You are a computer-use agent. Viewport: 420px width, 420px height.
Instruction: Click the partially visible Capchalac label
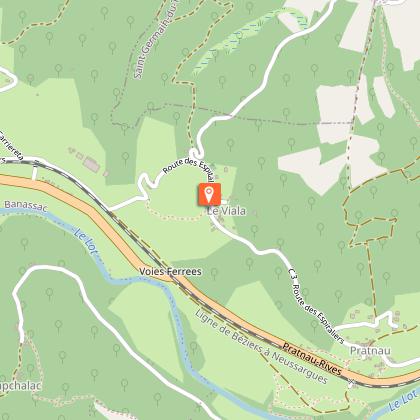coord(21,386)
